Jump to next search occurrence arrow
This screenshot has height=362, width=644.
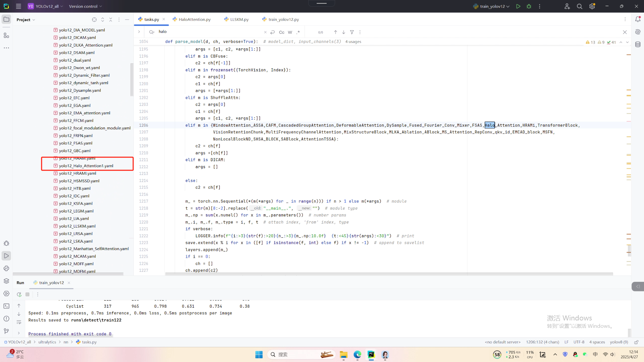[x=343, y=32]
